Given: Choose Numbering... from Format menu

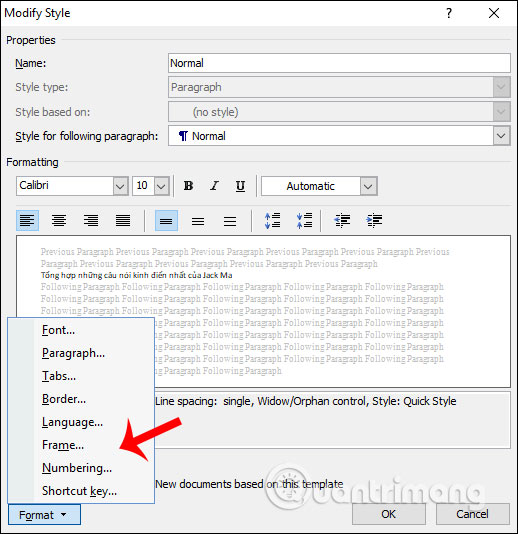Looking at the screenshot, I should pos(81,468).
